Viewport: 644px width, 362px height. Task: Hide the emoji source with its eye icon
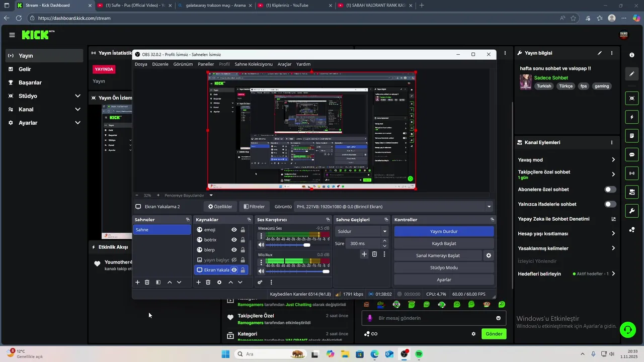[234, 230]
